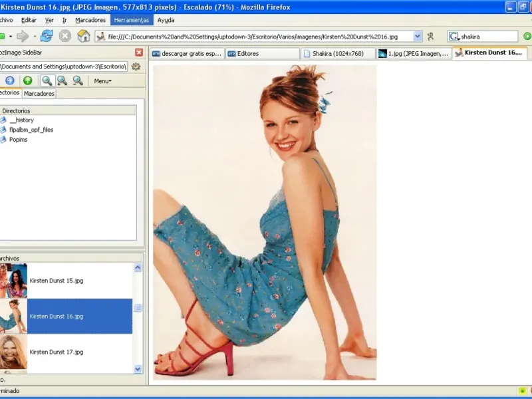Zoom in with the plus magnifier

pyautogui.click(x=62, y=80)
